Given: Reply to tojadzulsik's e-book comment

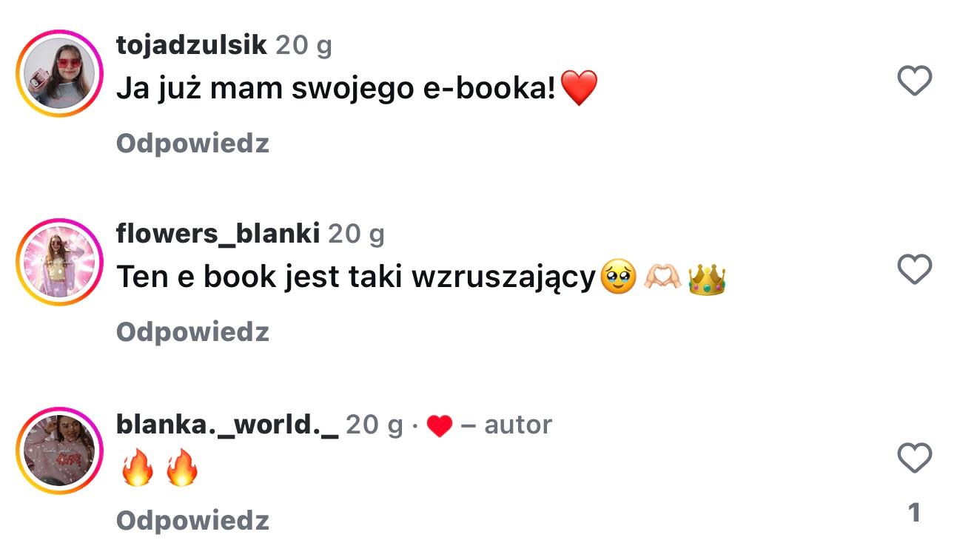Looking at the screenshot, I should (x=192, y=143).
